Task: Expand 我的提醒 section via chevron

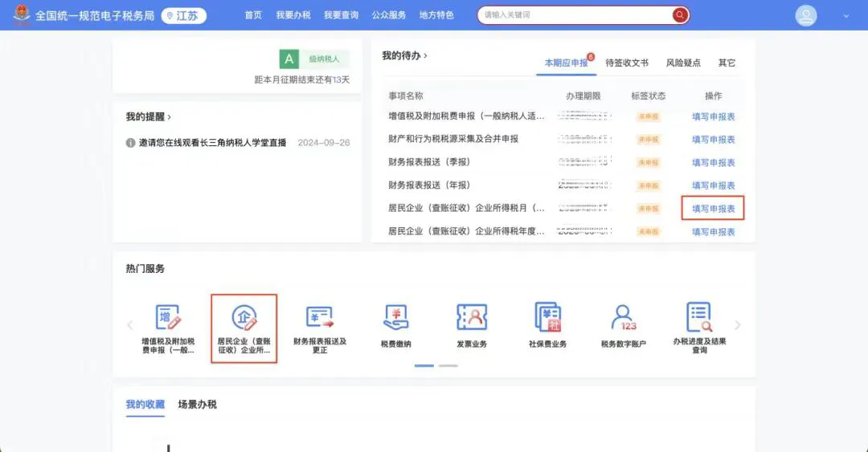Action: coord(170,117)
